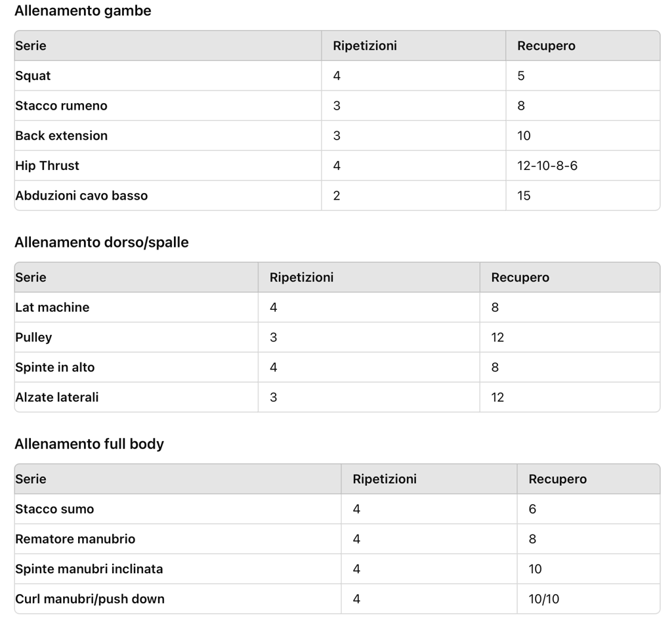Select the Hip Thrust cell

pos(167,165)
